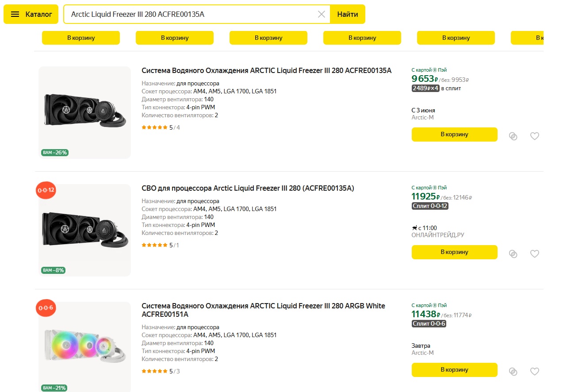Open the Каталог hamburger menu
Image resolution: width=567 pixels, height=392 pixels.
(31, 14)
